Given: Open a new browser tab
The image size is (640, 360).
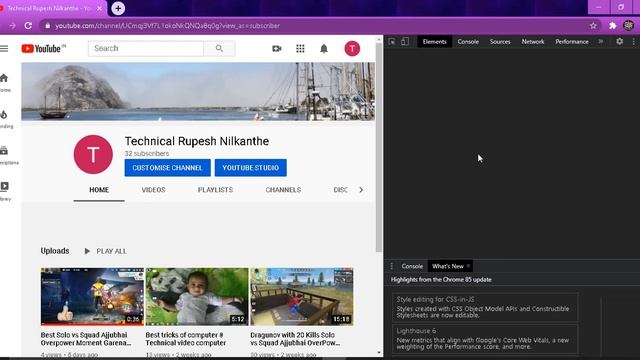Looking at the screenshot, I should 118,8.
